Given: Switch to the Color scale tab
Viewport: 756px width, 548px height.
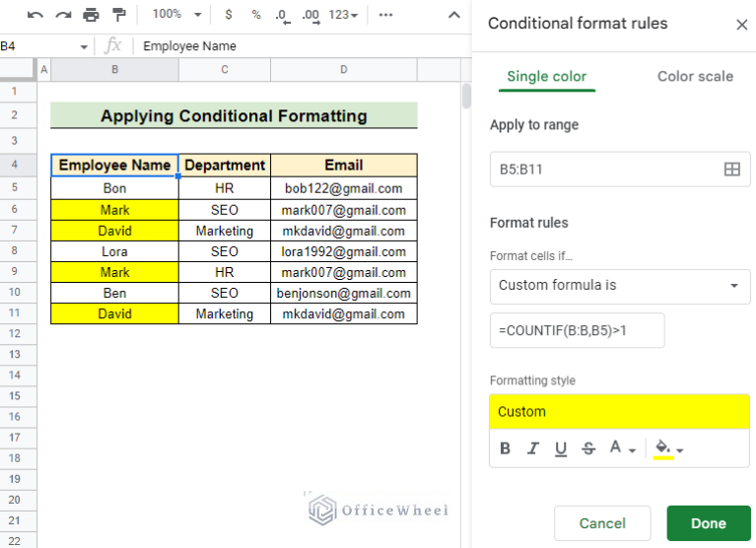Looking at the screenshot, I should (695, 76).
